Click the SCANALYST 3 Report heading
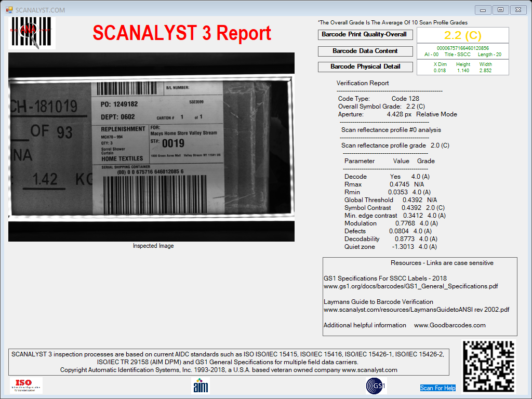The image size is (532, 399). click(x=182, y=33)
